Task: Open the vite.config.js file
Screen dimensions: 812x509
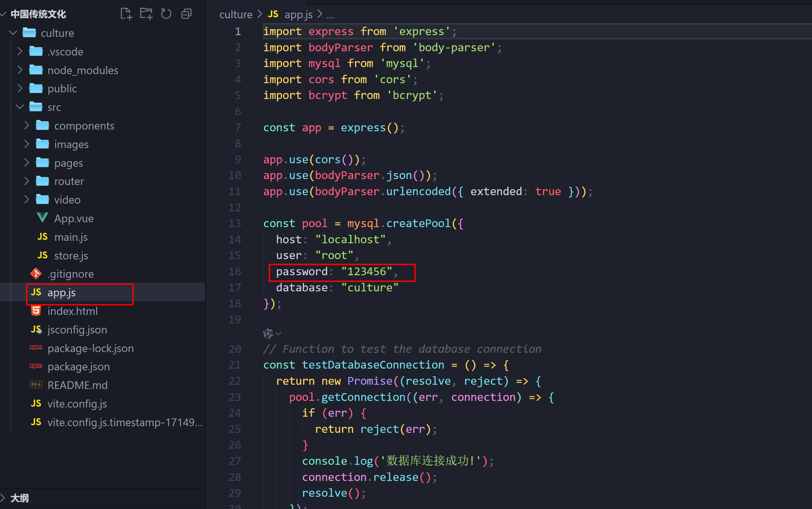Action: 77,404
